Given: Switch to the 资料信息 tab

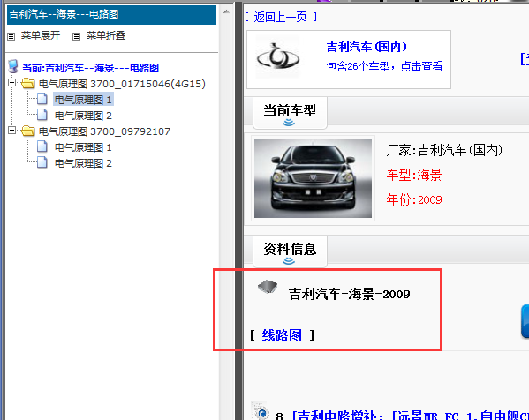Looking at the screenshot, I should point(290,251).
